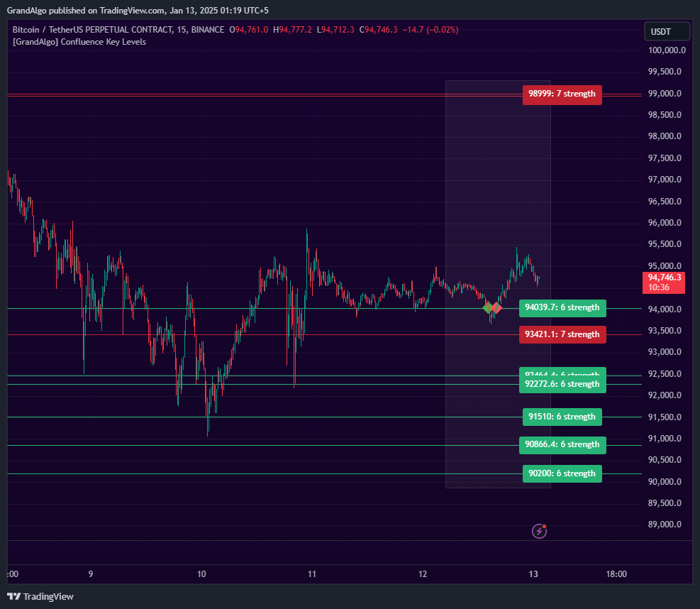Click the TradingView logo
This screenshot has height=609, width=700.
coord(40,596)
